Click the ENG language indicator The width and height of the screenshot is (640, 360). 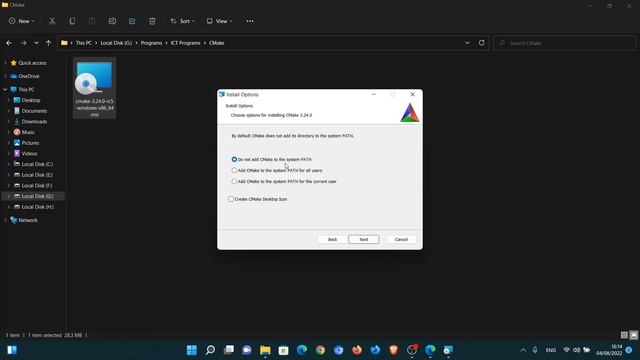pos(551,350)
